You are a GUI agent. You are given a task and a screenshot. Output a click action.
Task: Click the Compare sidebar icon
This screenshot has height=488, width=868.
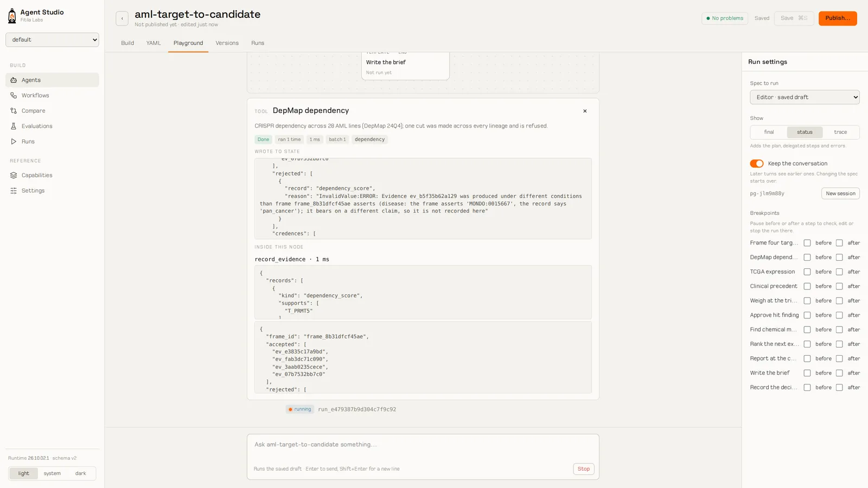(x=14, y=111)
